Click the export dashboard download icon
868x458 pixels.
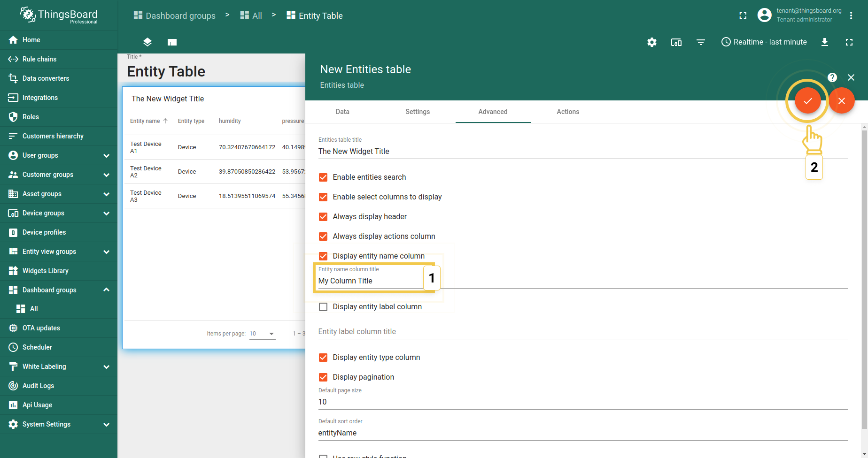tap(825, 42)
